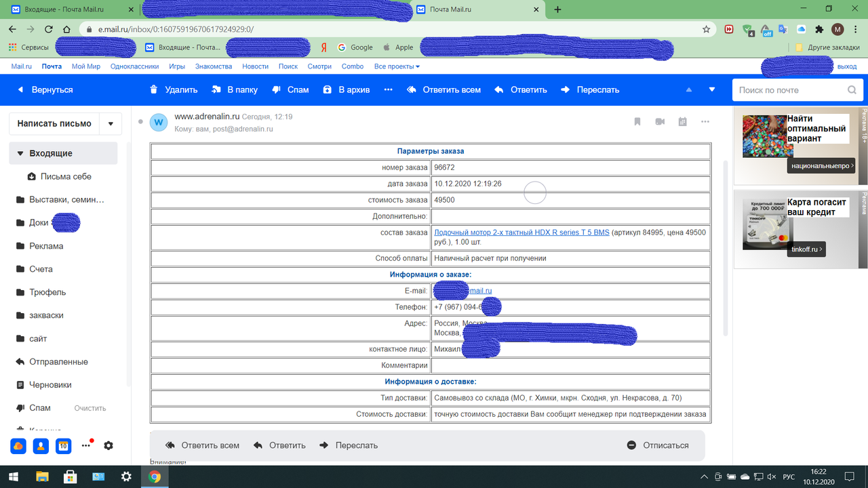Open the contacts icon at sidebar bottom
868x488 pixels.
[41, 446]
